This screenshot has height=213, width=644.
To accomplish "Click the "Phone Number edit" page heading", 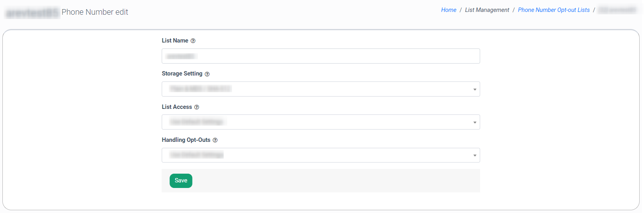I will [95, 12].
